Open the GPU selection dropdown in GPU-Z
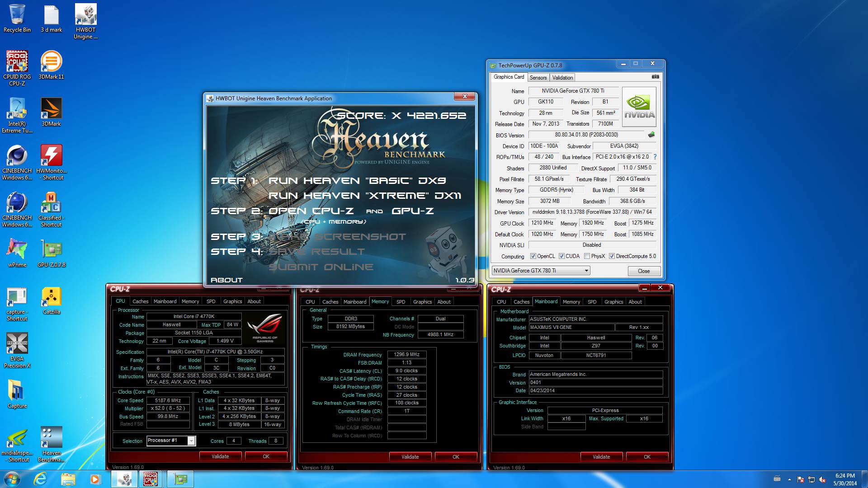The width and height of the screenshot is (868, 488). 541,271
